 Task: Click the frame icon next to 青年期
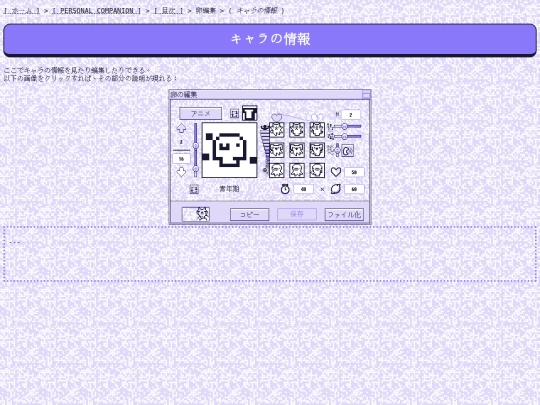tap(194, 189)
